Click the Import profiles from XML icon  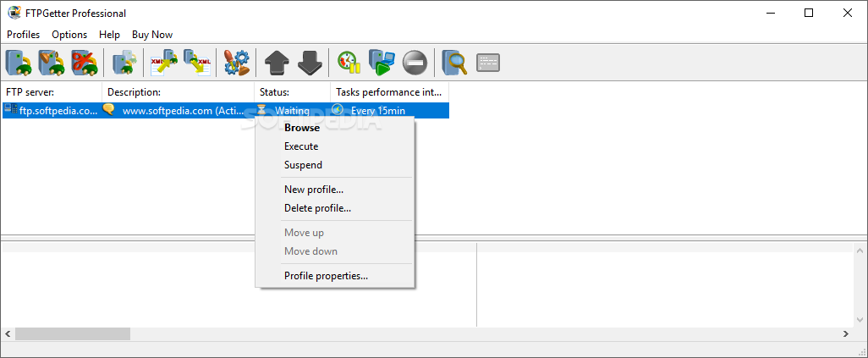(x=164, y=63)
